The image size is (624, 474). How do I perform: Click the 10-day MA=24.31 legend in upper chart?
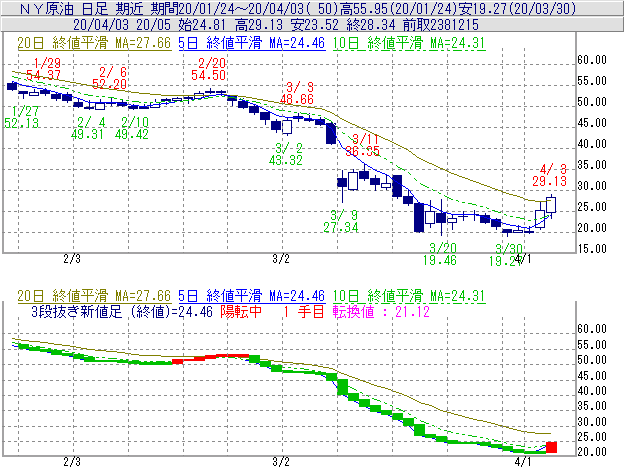409,43
